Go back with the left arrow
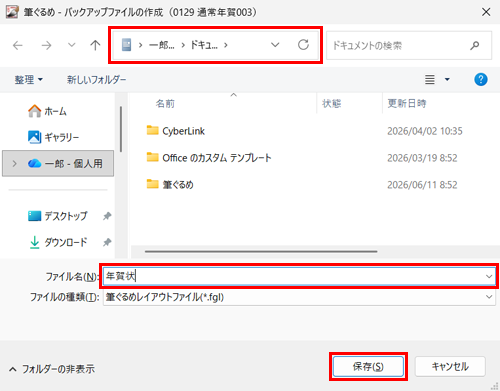 click(18, 45)
